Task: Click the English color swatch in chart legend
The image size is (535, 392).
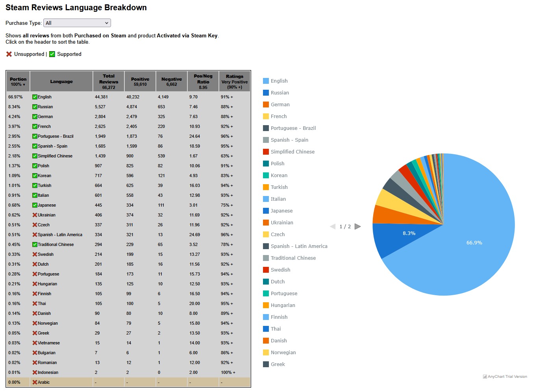Action: point(266,81)
